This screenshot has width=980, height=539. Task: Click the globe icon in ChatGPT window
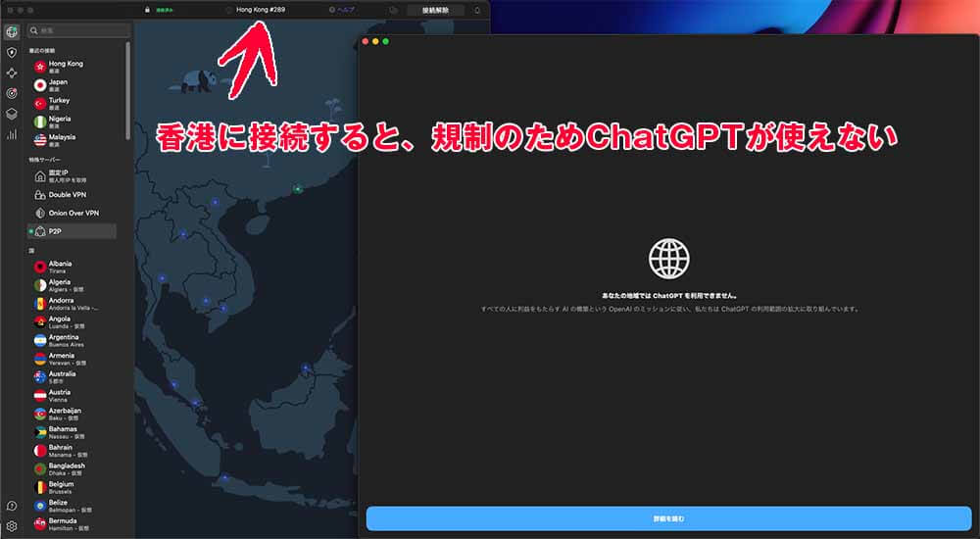click(668, 259)
